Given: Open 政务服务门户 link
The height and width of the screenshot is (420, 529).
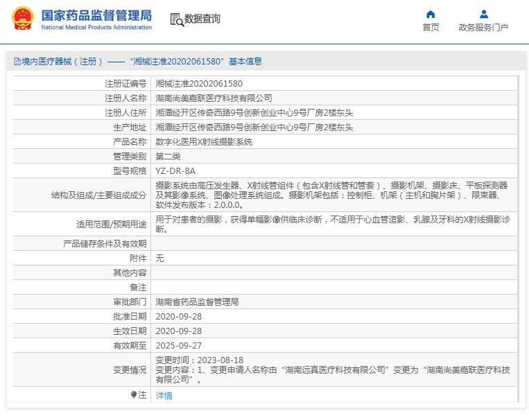Looking at the screenshot, I should tap(483, 27).
